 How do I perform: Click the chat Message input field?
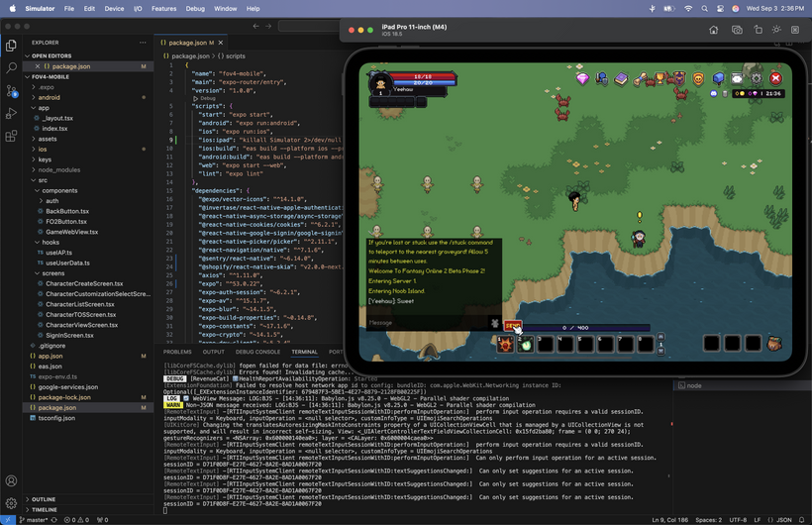(x=428, y=323)
